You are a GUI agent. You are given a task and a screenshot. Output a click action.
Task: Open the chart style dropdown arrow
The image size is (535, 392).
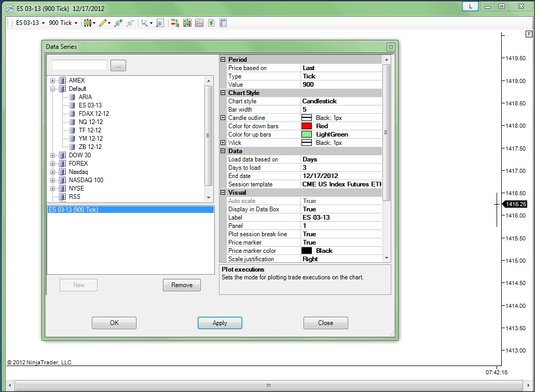pyautogui.click(x=94, y=23)
